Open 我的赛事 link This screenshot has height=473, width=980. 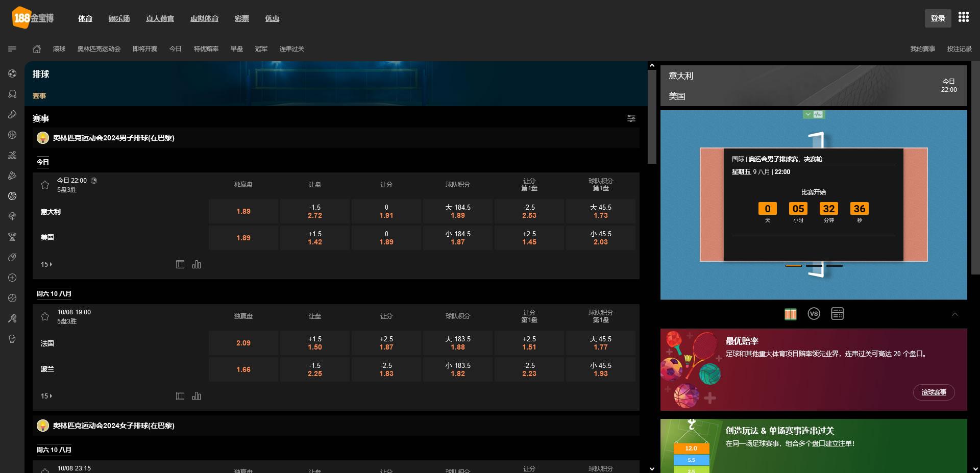pos(923,49)
